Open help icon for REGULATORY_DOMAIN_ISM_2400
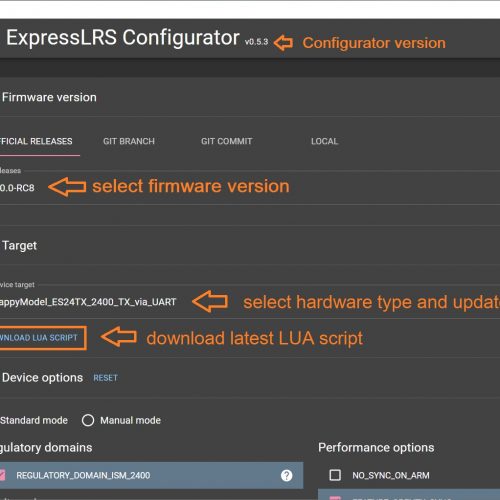 coord(286,475)
